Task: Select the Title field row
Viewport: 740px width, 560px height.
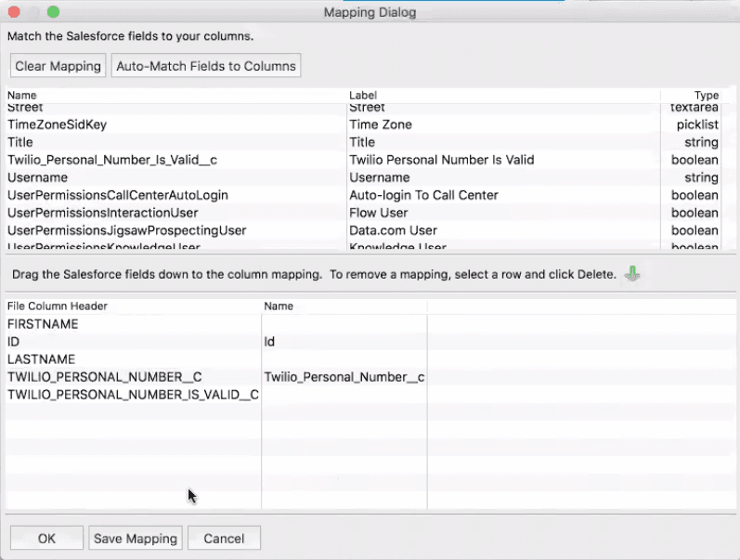Action: coord(20,142)
